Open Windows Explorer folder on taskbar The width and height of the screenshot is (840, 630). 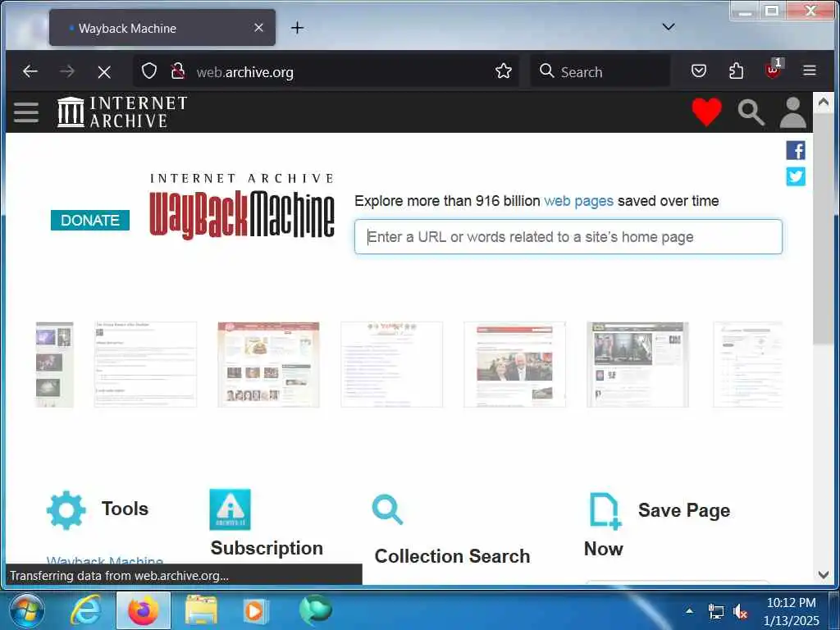click(x=200, y=610)
